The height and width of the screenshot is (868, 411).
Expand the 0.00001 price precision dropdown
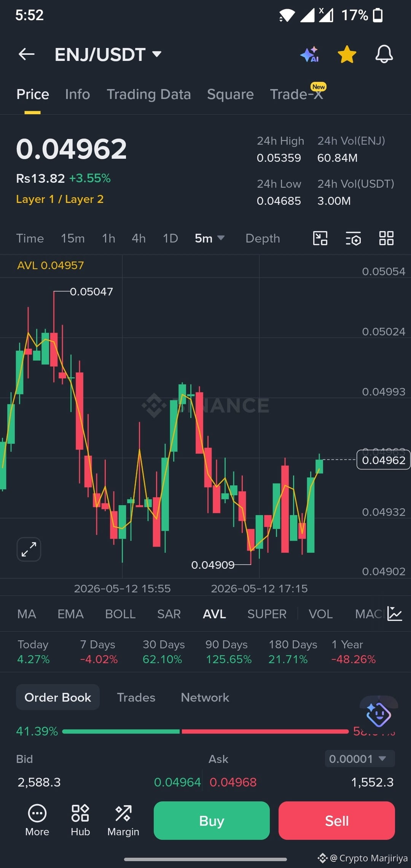point(360,759)
